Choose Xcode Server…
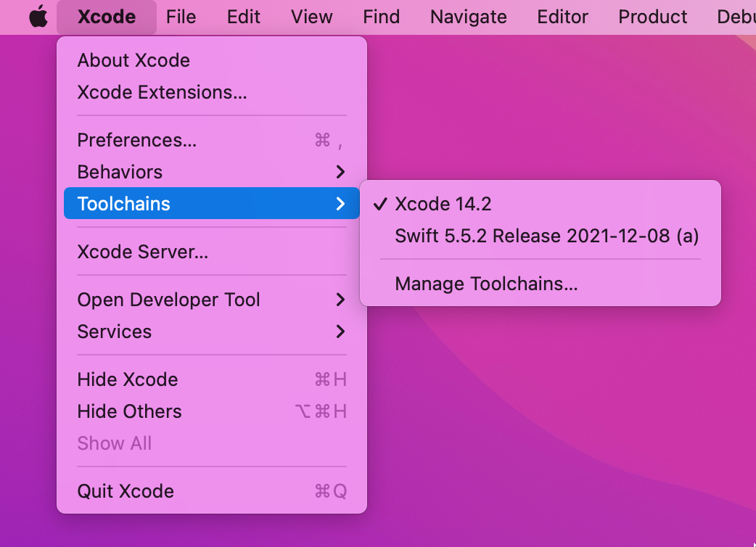Viewport: 756px width, 547px height. coord(212,252)
